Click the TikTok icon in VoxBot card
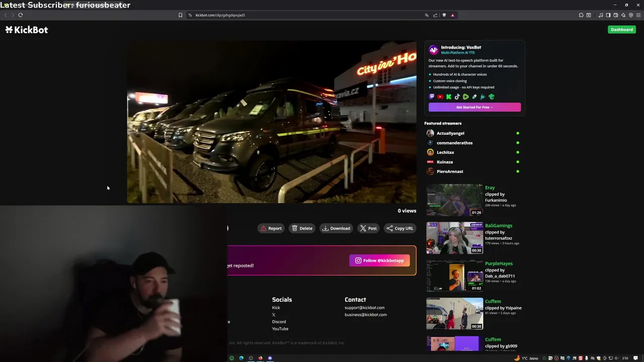644x362 pixels. (x=457, y=97)
